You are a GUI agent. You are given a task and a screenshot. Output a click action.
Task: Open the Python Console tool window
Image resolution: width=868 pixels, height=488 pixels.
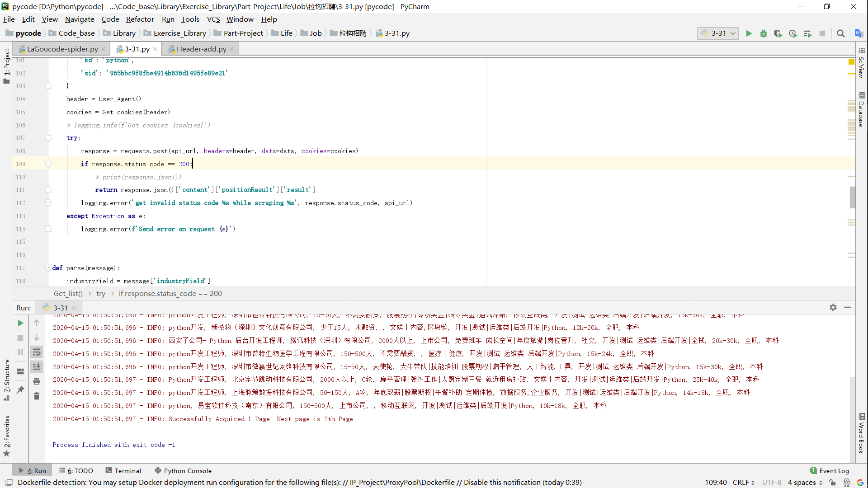coord(183,471)
